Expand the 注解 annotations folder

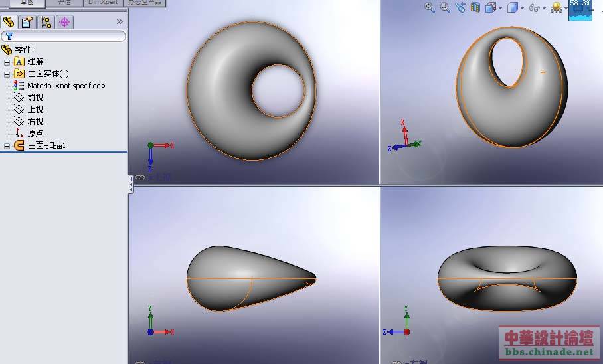point(7,62)
